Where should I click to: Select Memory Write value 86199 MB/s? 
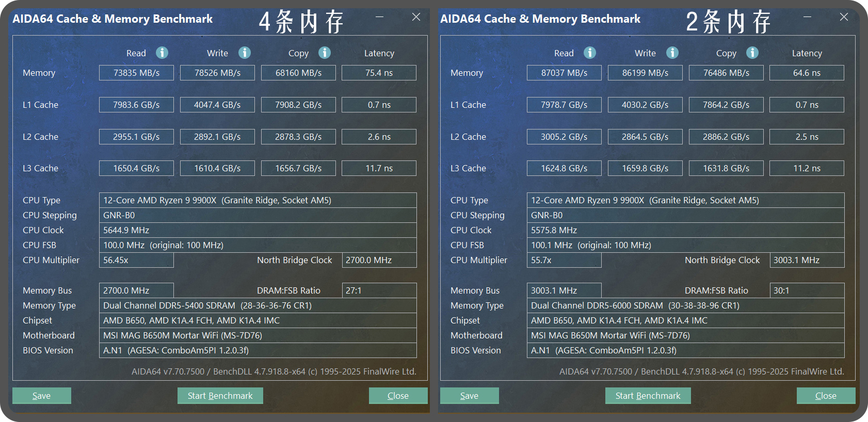(x=645, y=73)
